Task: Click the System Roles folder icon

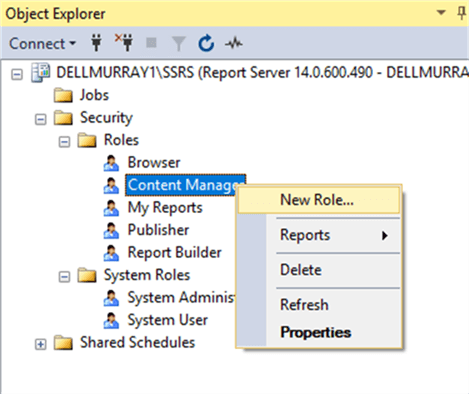Action: 87,275
